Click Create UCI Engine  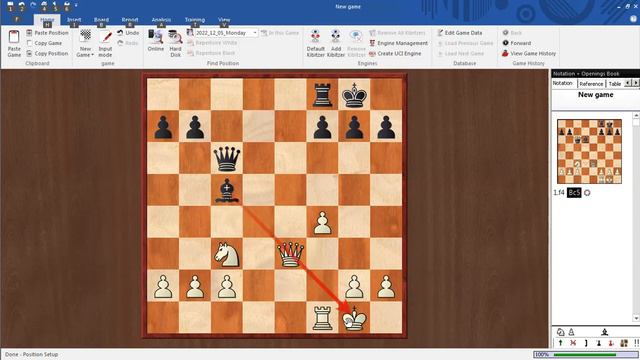(x=395, y=53)
